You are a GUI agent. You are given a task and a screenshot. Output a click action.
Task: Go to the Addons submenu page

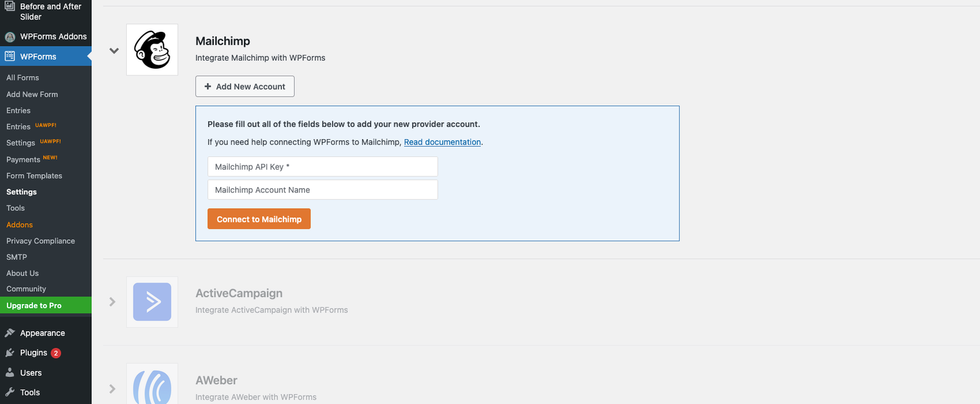[20, 225]
